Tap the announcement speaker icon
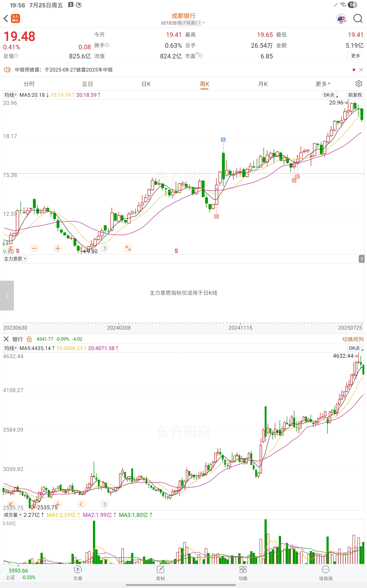The height and width of the screenshot is (588, 367). (7, 70)
